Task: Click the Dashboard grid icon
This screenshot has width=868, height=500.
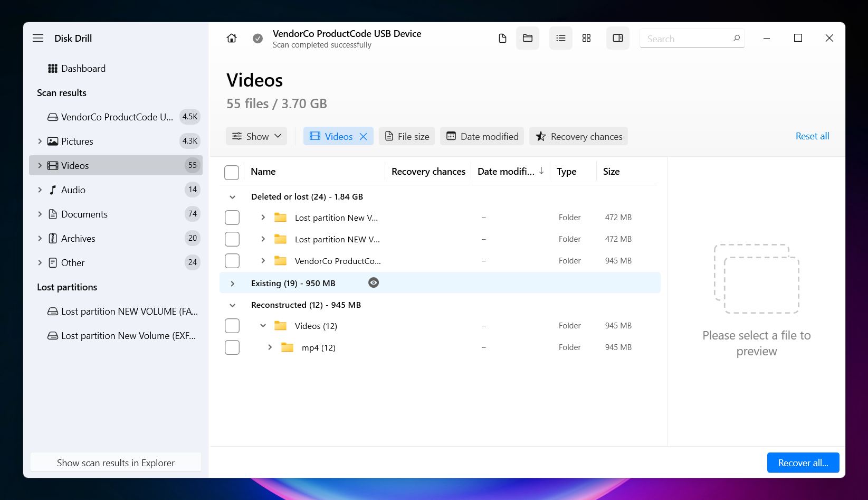Action: (x=53, y=68)
